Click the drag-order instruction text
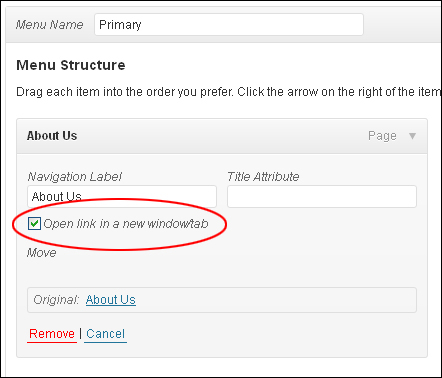 (229, 92)
